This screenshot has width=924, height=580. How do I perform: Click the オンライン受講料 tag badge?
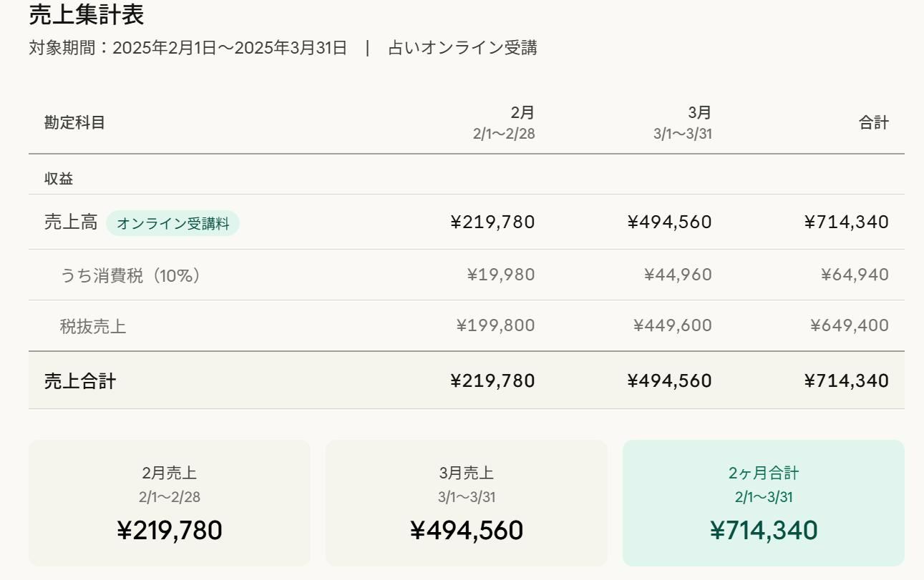tap(172, 223)
